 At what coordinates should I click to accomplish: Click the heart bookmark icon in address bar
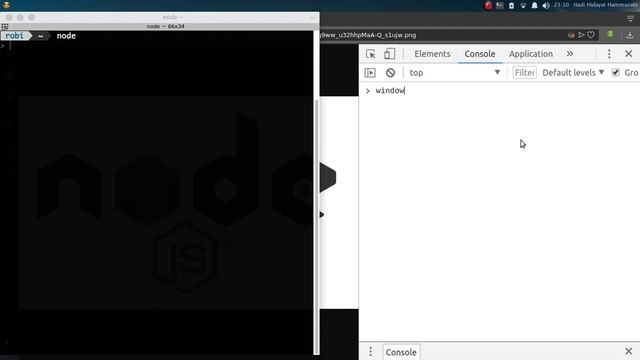(x=591, y=35)
